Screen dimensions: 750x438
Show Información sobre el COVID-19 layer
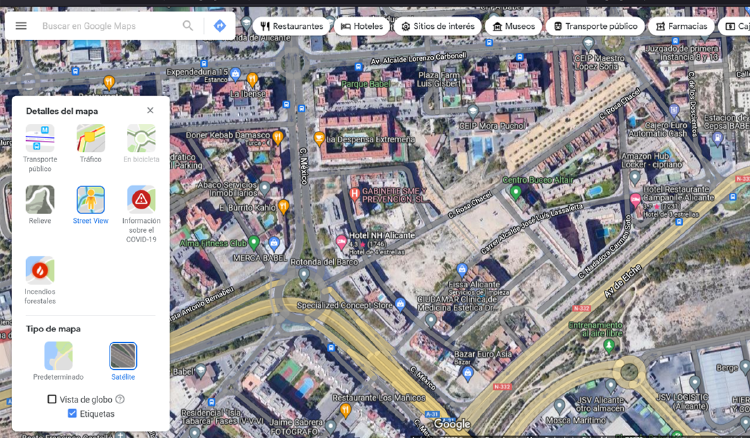[x=141, y=200]
